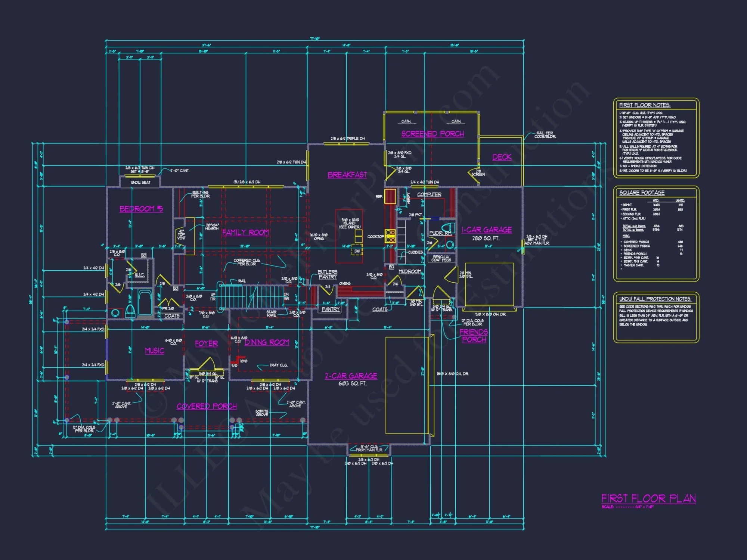
Task: Click the DW dishwasher box in island
Action: click(x=357, y=251)
